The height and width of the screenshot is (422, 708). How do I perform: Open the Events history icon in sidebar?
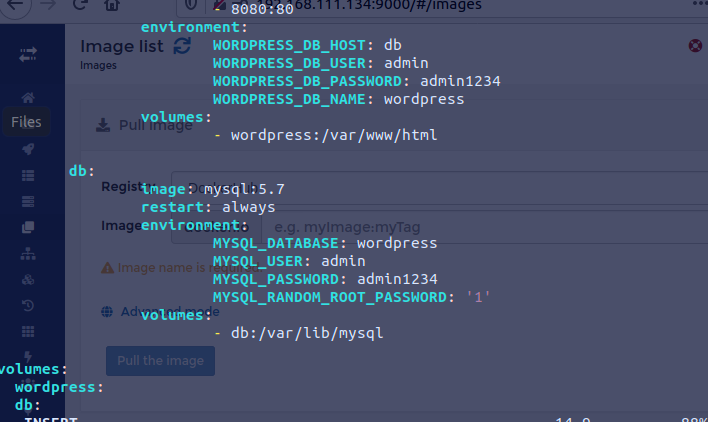click(28, 306)
